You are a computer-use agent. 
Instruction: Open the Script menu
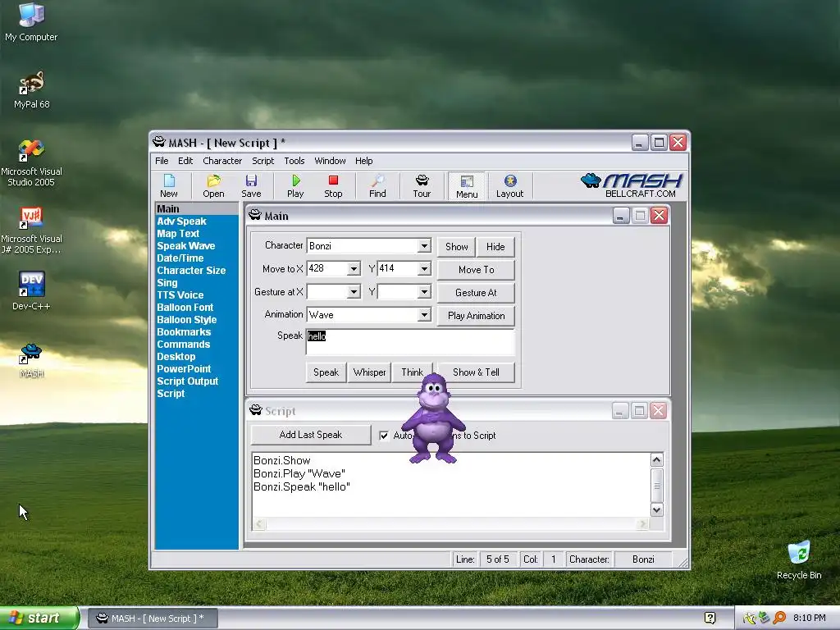tap(263, 161)
